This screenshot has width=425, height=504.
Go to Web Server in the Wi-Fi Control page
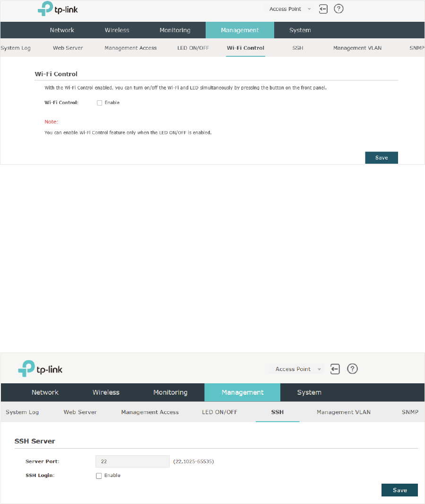click(68, 48)
